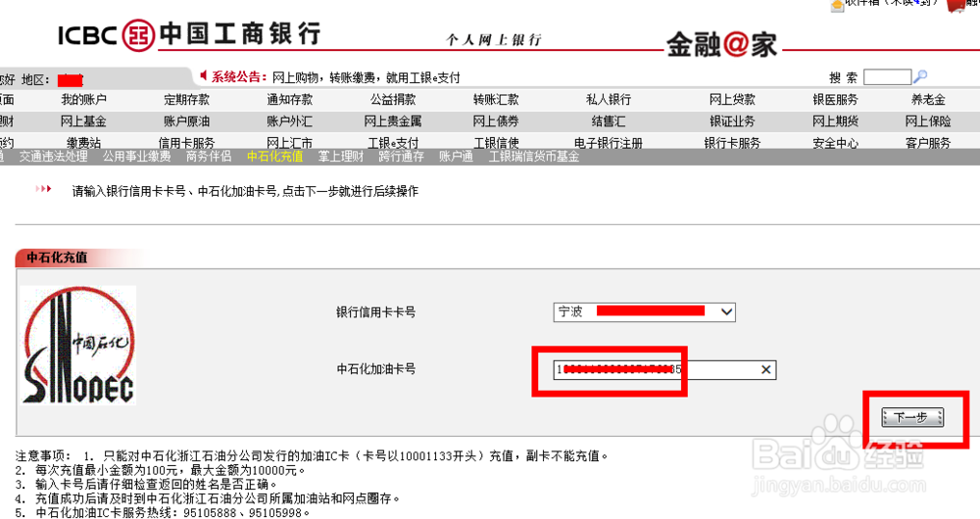
Task: Select 中石化充值 submenu tab
Action: (x=275, y=157)
